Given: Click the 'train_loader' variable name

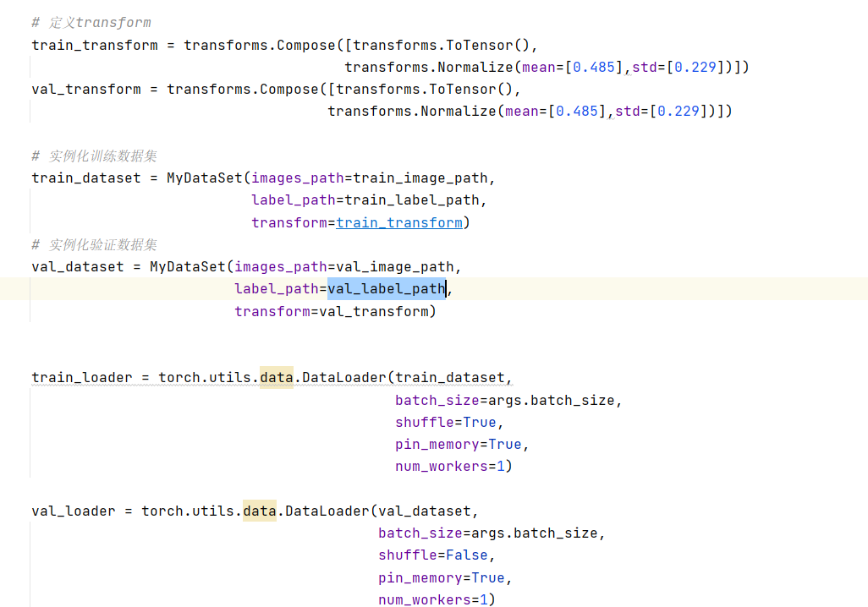Looking at the screenshot, I should pos(82,378).
